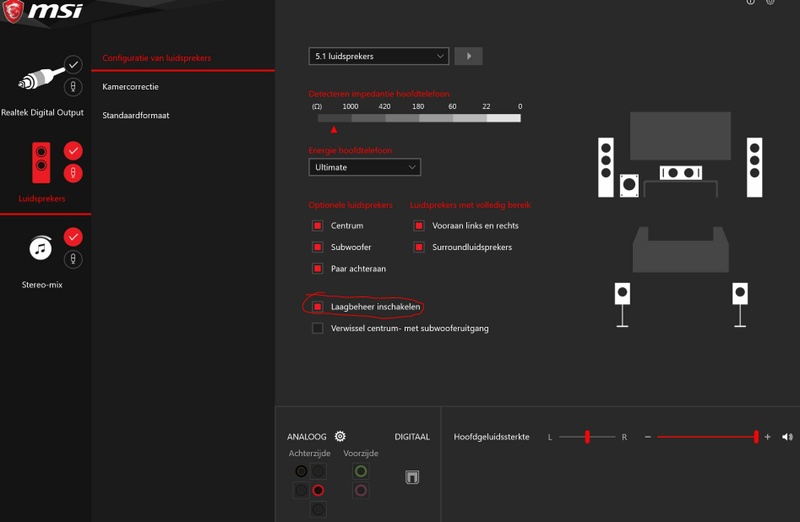The width and height of the screenshot is (800, 522).
Task: Click the green front panel audio jack
Action: 361,471
